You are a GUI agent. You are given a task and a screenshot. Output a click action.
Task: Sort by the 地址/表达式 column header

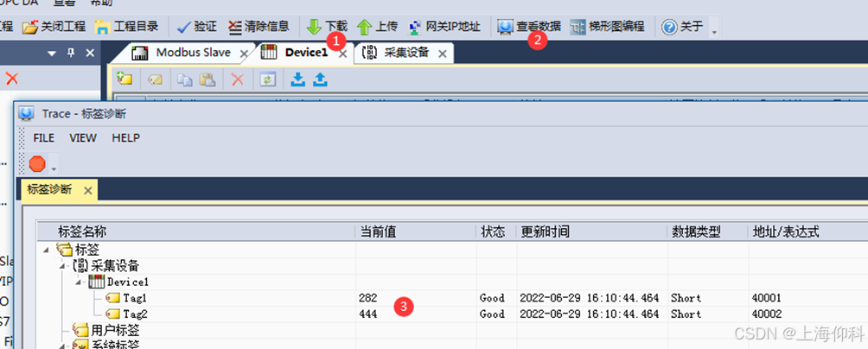click(x=807, y=232)
